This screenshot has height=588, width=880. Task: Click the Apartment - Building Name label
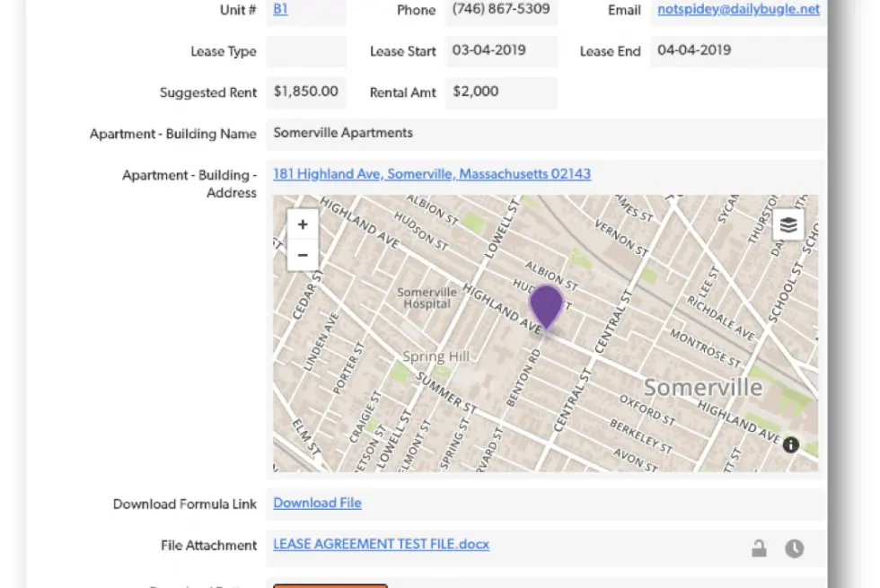click(x=172, y=134)
